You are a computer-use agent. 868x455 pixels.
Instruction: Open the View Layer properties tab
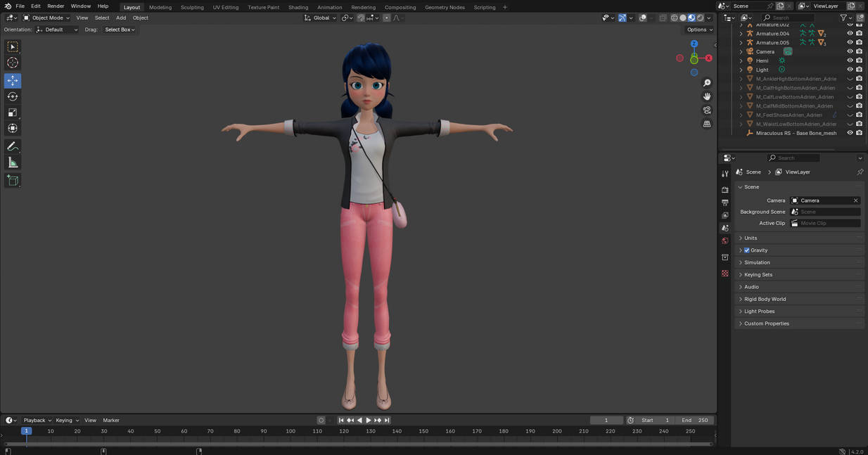tap(725, 215)
